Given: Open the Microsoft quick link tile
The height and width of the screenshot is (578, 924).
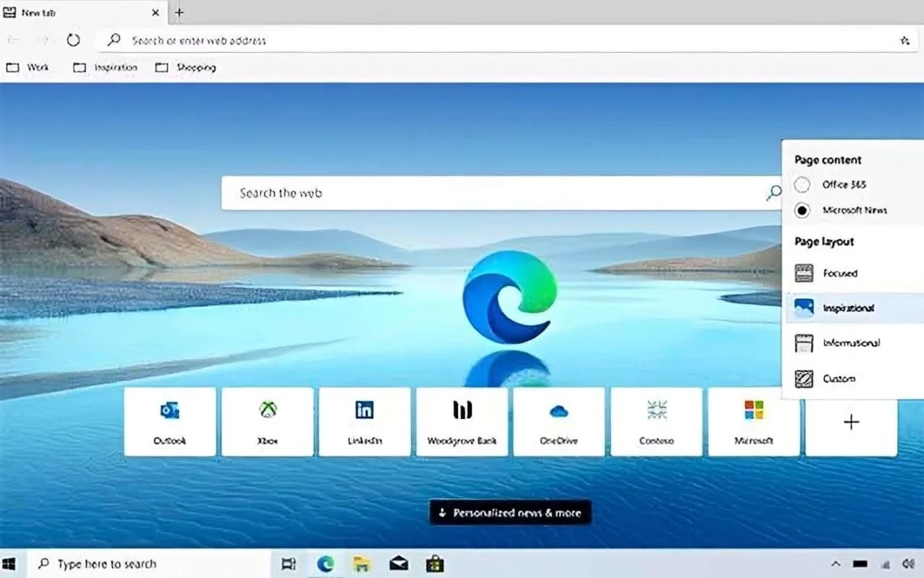Looking at the screenshot, I should click(754, 422).
